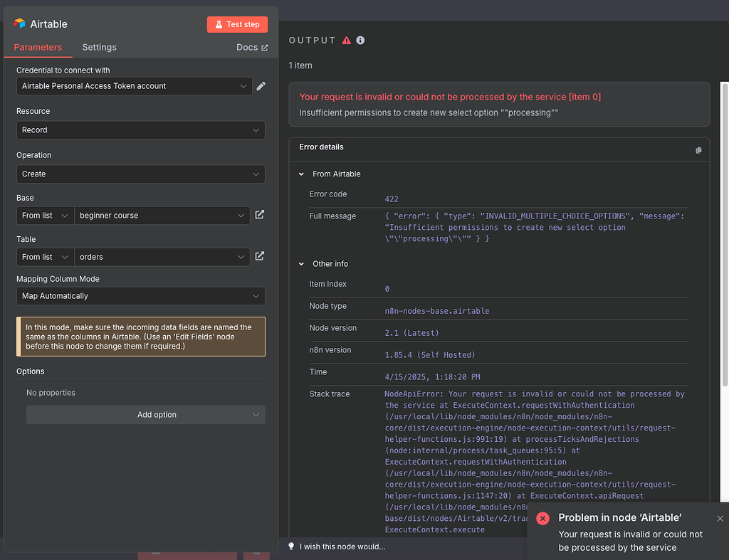729x560 pixels.
Task: Click the external-link icon next to Docs
Action: coord(265,46)
